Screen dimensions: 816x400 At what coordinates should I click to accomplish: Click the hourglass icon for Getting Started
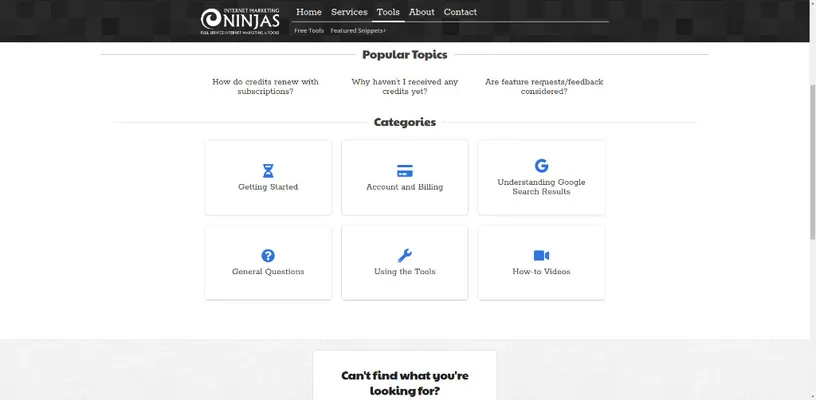pyautogui.click(x=268, y=171)
